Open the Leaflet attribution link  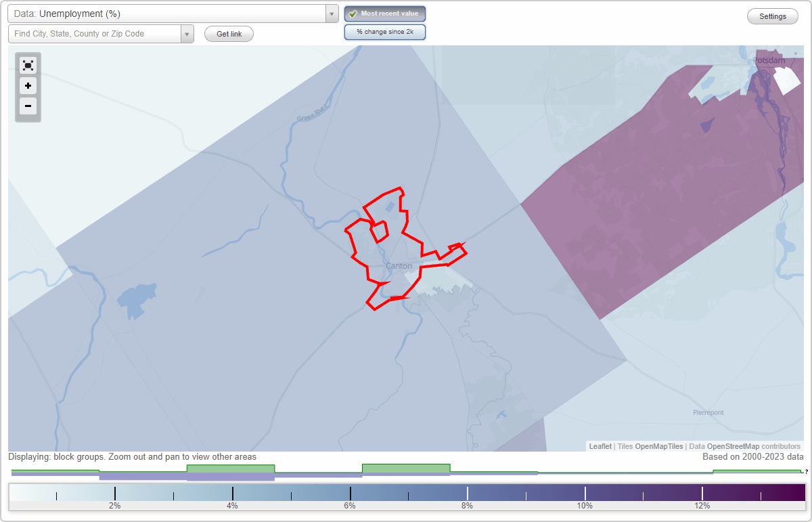[x=600, y=446]
